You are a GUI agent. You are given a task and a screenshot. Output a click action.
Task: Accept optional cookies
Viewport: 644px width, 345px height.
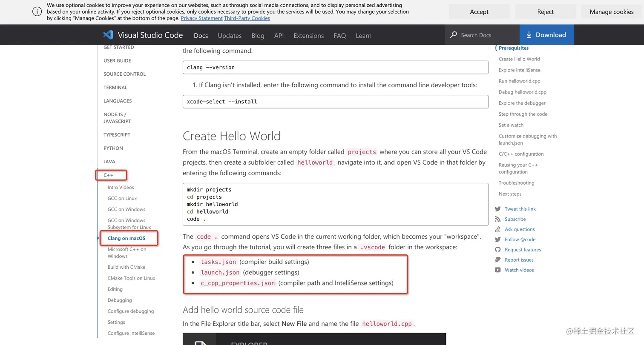pos(479,12)
